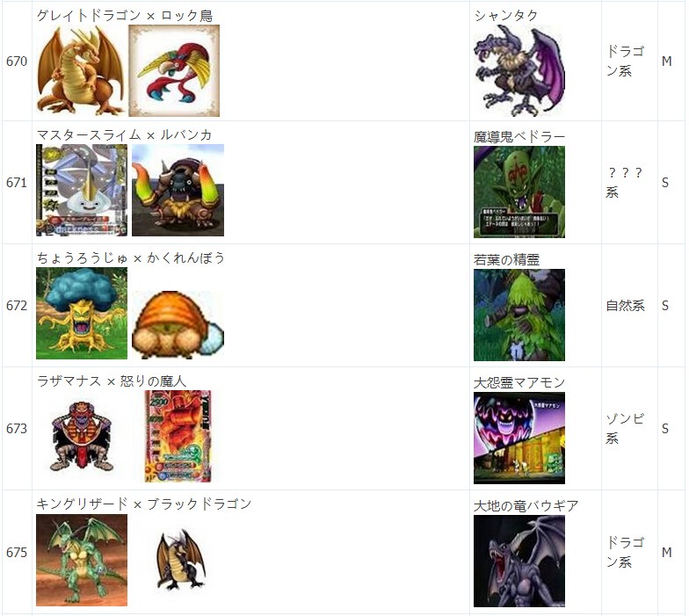Click the キングリザード green dragon image
The height and width of the screenshot is (616, 689).
(82, 561)
